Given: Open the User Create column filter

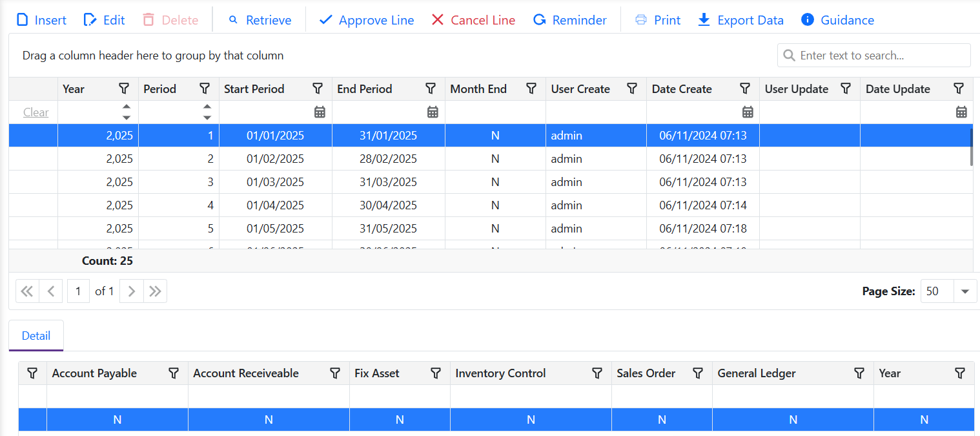Looking at the screenshot, I should 633,88.
